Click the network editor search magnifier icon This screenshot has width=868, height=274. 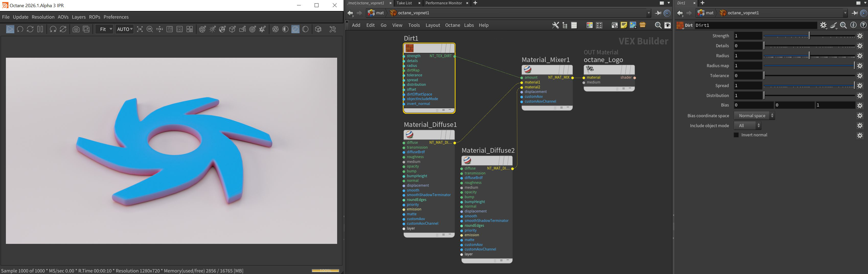(658, 25)
